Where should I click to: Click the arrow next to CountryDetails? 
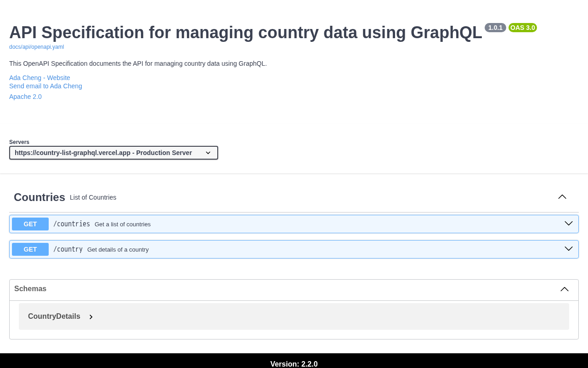(x=91, y=317)
